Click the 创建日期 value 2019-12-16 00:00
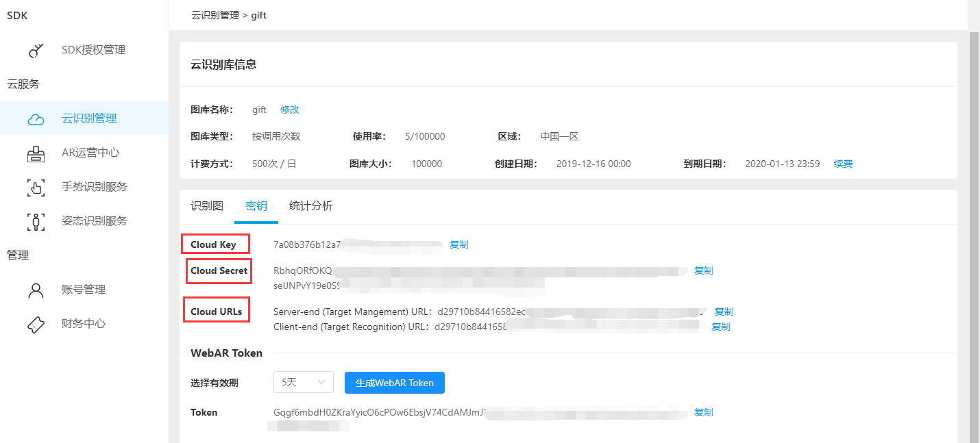The width and height of the screenshot is (980, 443). (593, 164)
